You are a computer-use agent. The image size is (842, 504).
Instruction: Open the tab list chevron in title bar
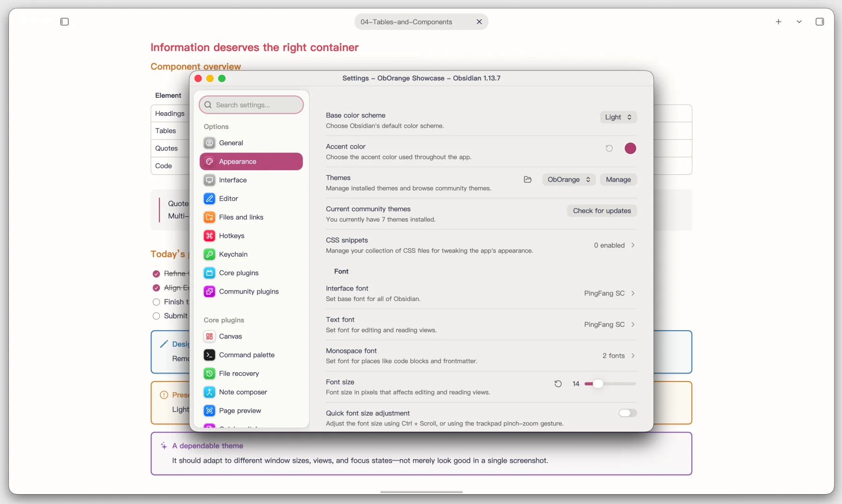(799, 22)
